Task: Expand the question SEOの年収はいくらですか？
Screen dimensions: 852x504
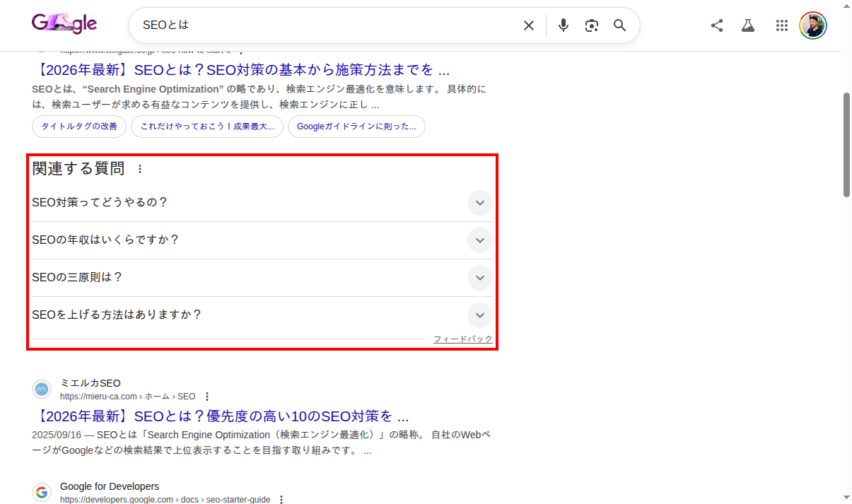Action: pyautogui.click(x=479, y=240)
